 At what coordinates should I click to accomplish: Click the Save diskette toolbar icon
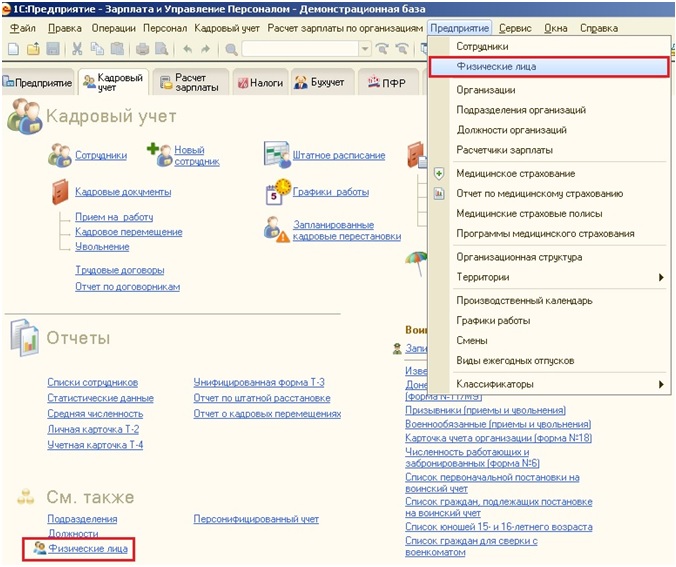(x=53, y=49)
